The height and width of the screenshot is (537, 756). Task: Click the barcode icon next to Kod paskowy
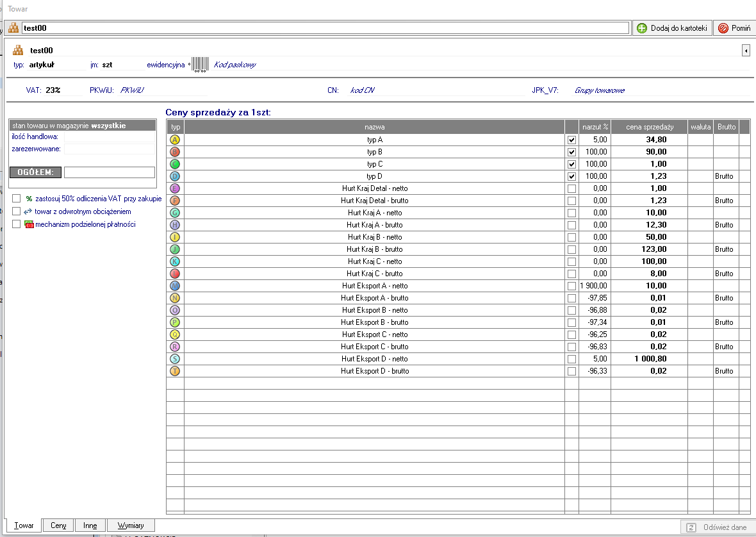pyautogui.click(x=200, y=65)
